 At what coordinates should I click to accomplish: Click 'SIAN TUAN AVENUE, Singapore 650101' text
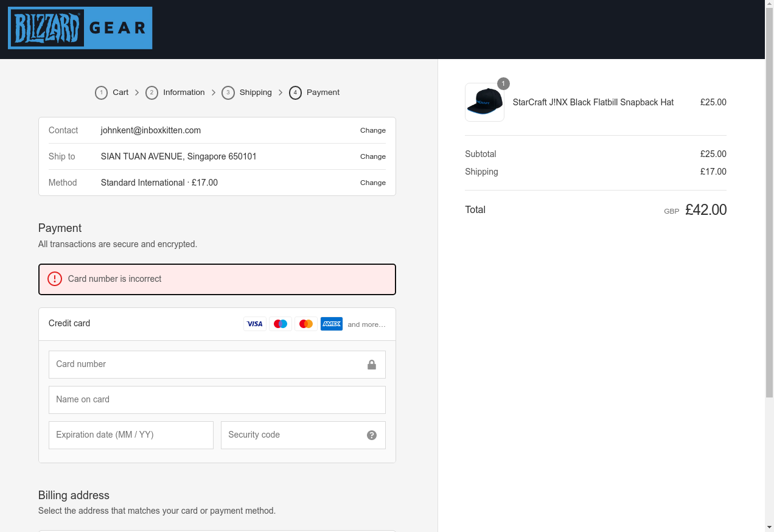click(x=179, y=156)
